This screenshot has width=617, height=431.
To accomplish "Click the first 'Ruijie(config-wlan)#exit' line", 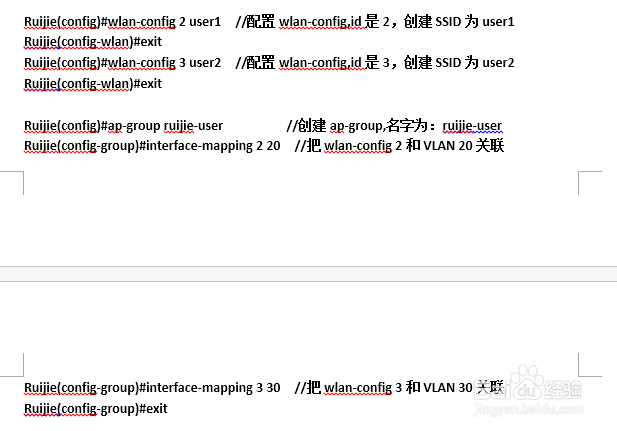I will [x=93, y=42].
